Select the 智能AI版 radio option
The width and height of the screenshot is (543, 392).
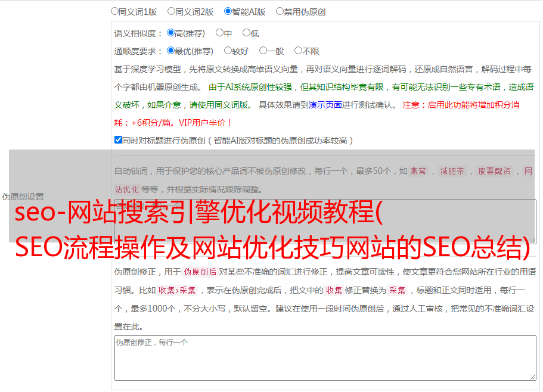click(228, 11)
